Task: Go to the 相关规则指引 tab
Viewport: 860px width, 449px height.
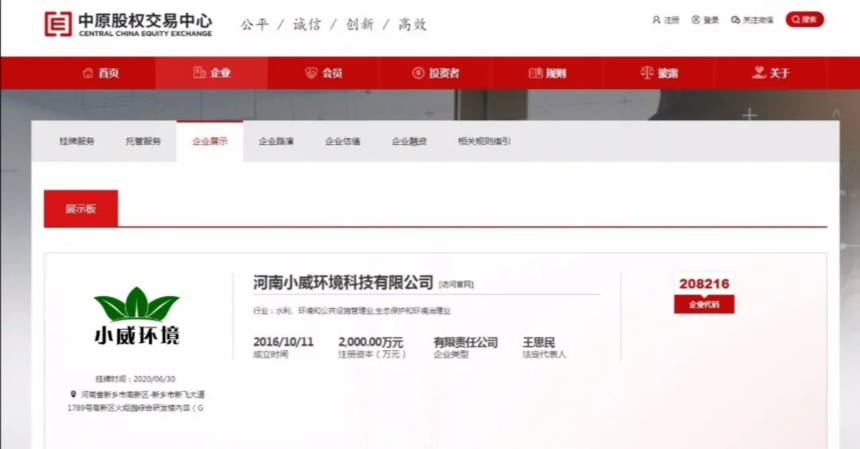Action: point(484,141)
